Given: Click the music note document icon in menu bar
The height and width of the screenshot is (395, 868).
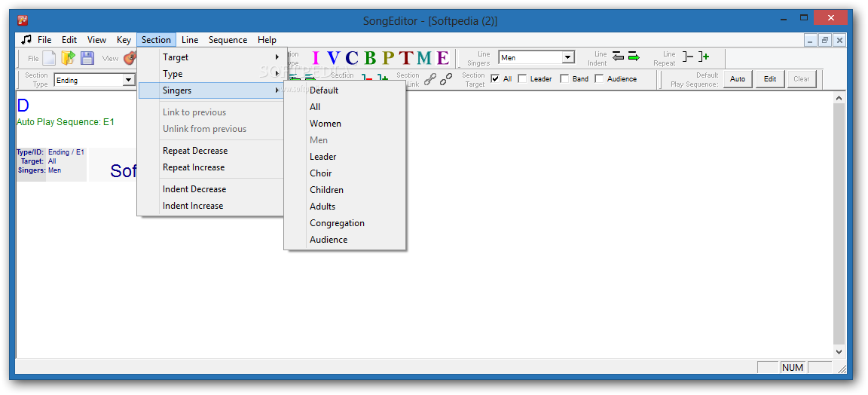Looking at the screenshot, I should point(26,39).
